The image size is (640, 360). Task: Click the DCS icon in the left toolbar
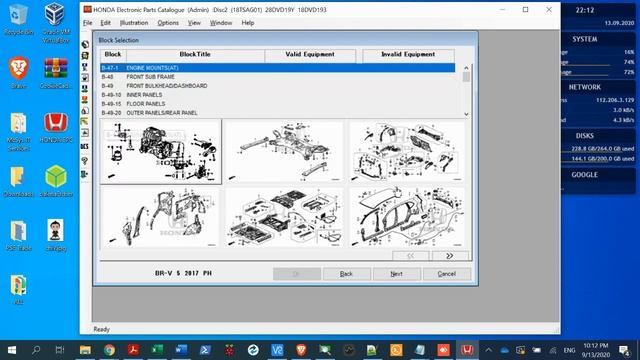point(84,147)
